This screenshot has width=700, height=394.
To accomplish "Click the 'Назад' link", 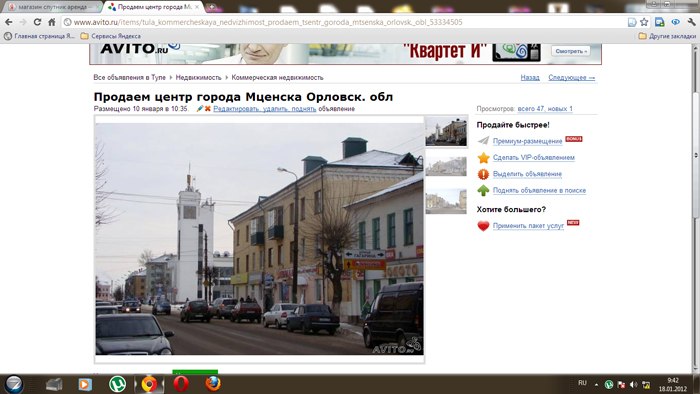I will (530, 78).
